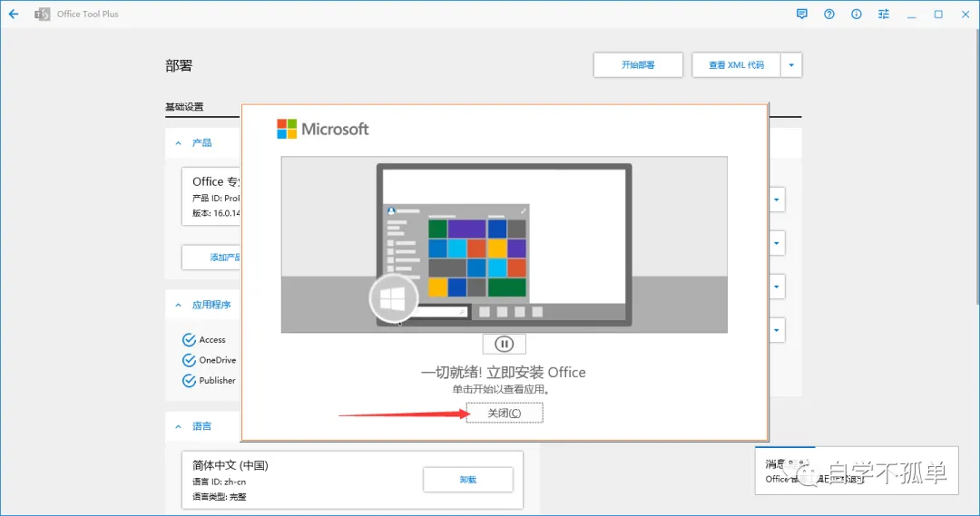Go back using the title bar arrow
Screen dimensions: 980x516
pyautogui.click(x=14, y=14)
